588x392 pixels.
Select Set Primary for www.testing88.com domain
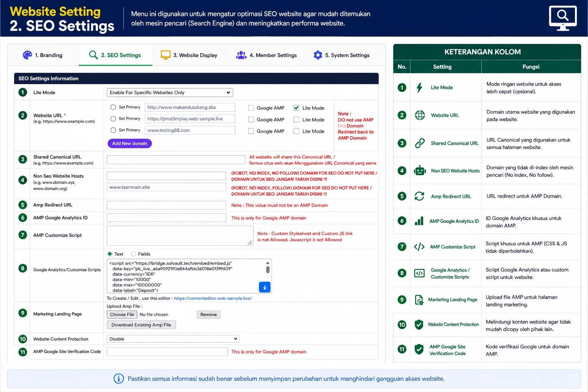pos(113,130)
